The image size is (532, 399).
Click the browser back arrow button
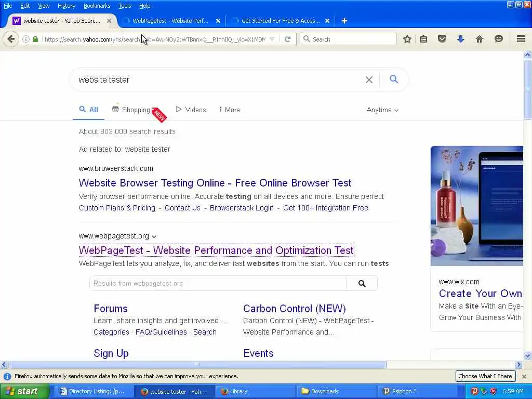click(10, 39)
